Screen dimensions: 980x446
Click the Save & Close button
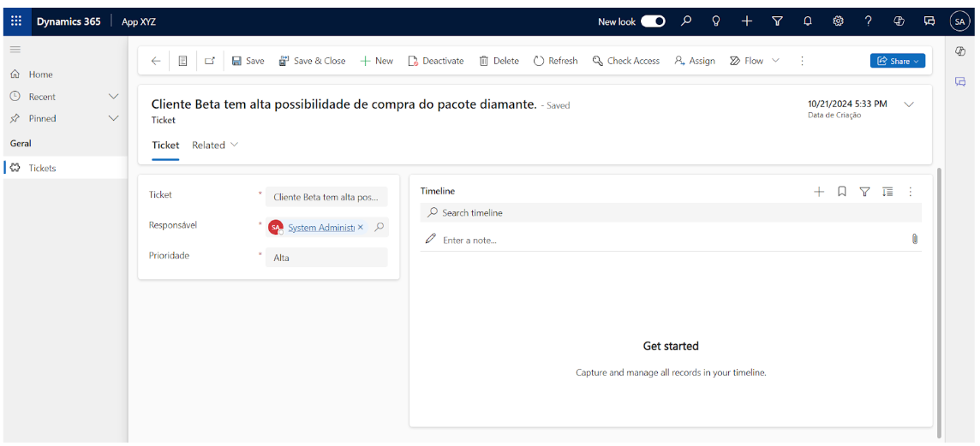(x=312, y=61)
